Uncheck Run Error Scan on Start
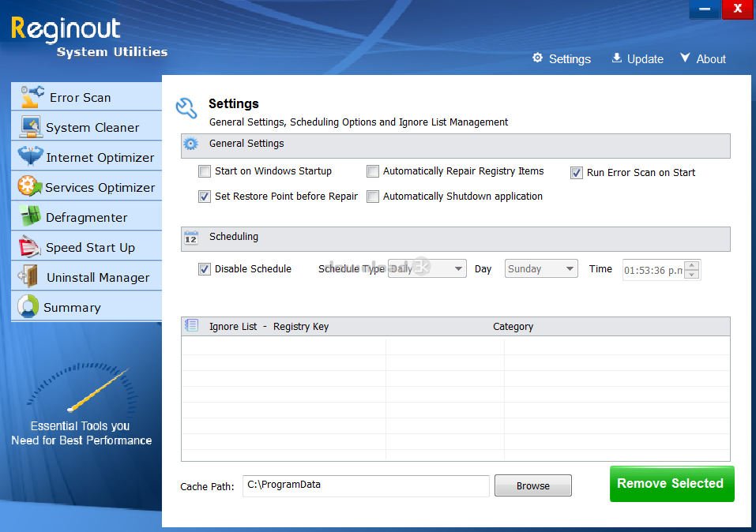 coord(576,173)
